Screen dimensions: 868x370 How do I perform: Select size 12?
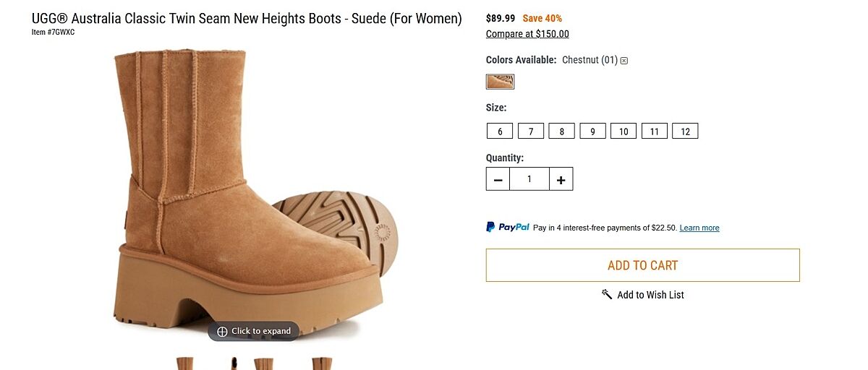(x=685, y=132)
